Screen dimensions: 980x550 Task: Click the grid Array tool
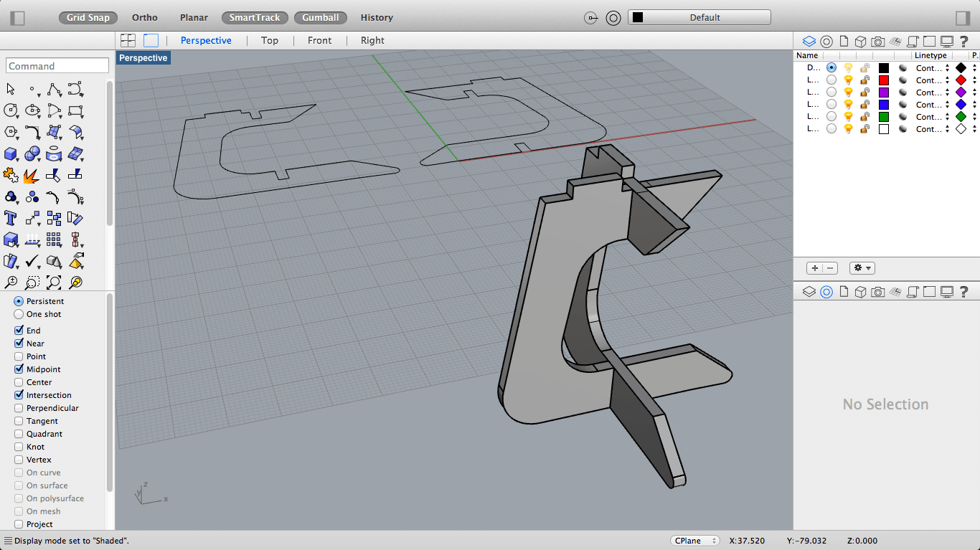tap(54, 240)
